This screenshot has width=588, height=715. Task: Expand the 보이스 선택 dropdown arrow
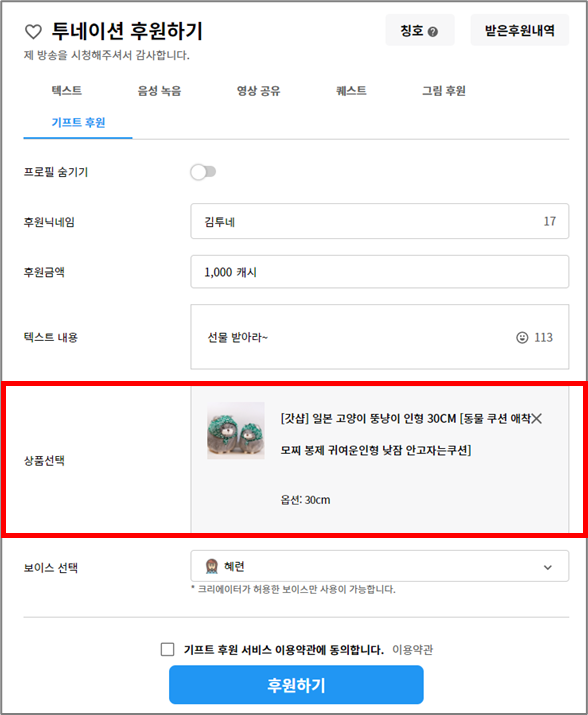[548, 567]
